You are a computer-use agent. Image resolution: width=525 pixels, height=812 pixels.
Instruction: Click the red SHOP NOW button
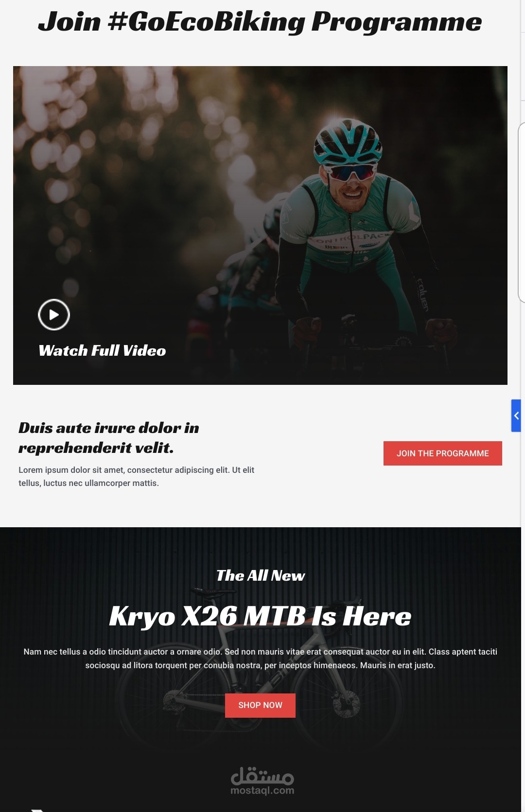[260, 705]
